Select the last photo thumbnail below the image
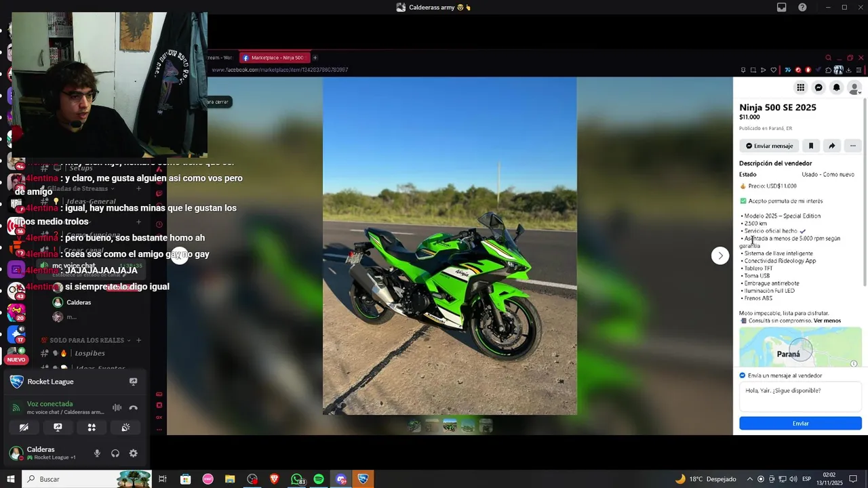The height and width of the screenshot is (488, 868). point(486,426)
